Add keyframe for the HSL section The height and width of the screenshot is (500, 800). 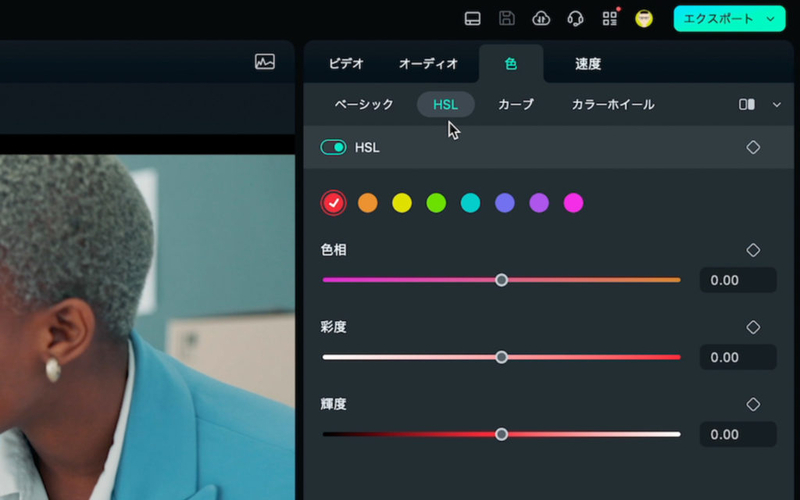coord(753,147)
